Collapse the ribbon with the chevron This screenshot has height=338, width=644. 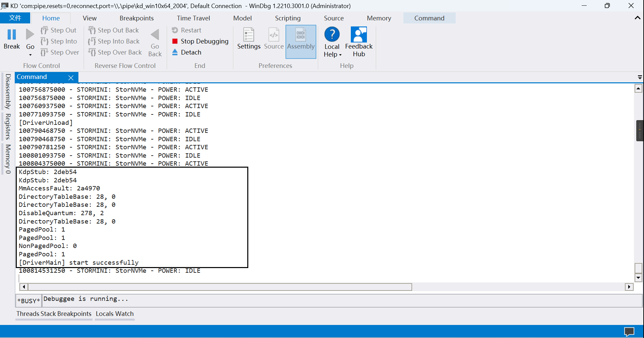pyautogui.click(x=637, y=18)
